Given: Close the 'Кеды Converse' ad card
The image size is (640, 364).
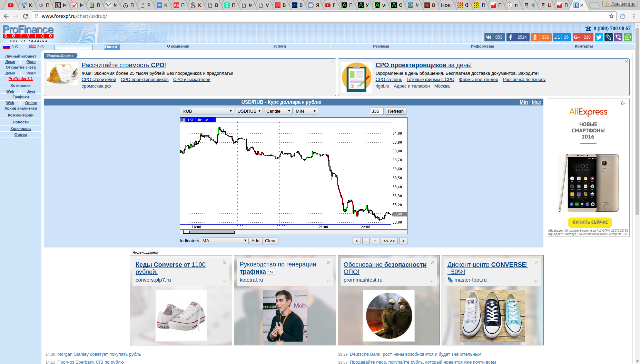Looking at the screenshot, I should (x=225, y=263).
